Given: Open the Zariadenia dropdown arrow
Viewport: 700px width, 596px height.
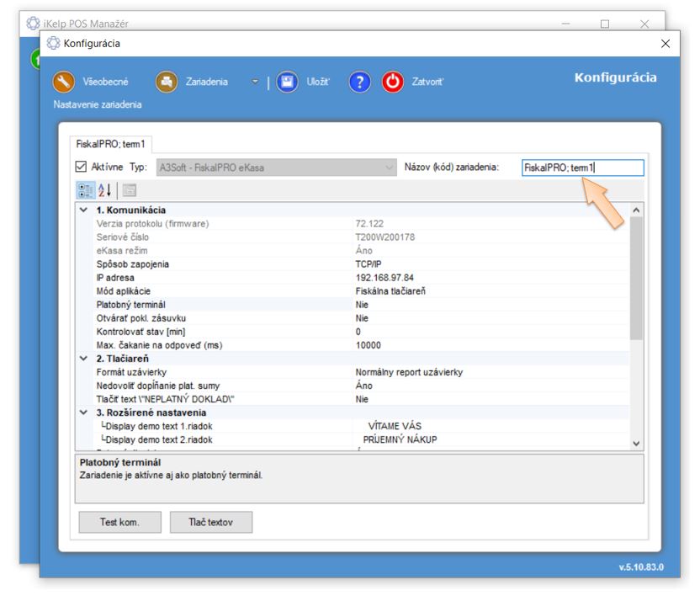Looking at the screenshot, I should 256,82.
